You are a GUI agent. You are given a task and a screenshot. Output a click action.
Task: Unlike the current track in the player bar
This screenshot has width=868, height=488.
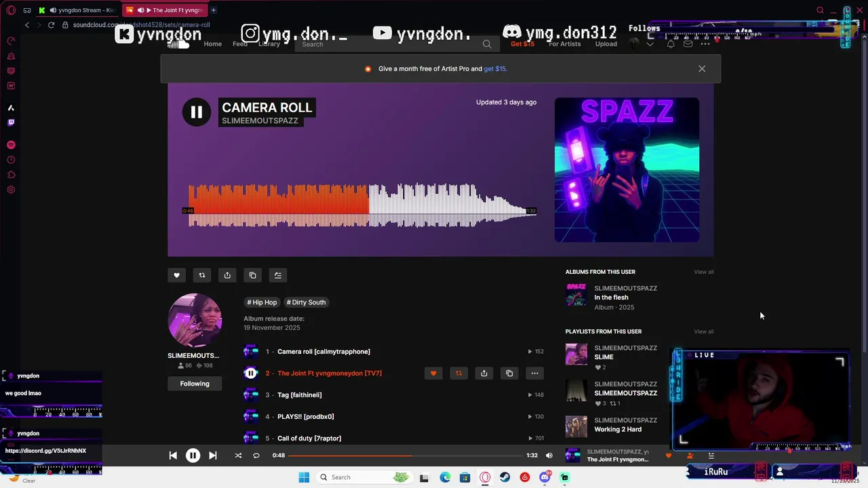[x=668, y=455]
